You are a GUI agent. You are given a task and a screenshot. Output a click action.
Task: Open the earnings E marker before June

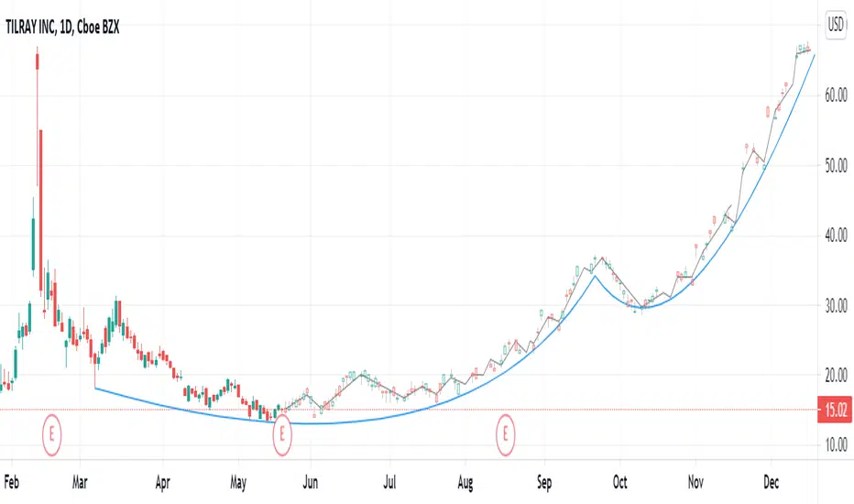click(x=282, y=434)
